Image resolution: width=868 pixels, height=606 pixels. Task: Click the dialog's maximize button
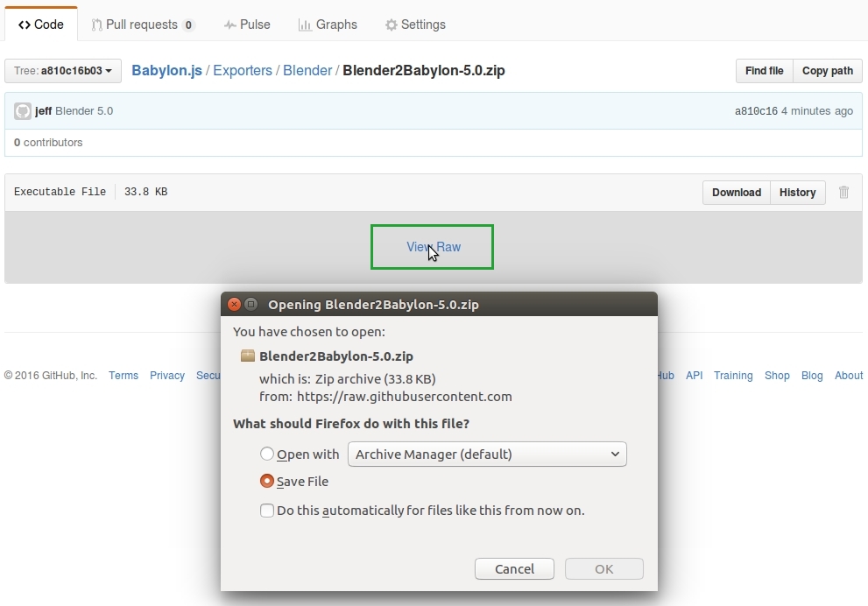(251, 305)
